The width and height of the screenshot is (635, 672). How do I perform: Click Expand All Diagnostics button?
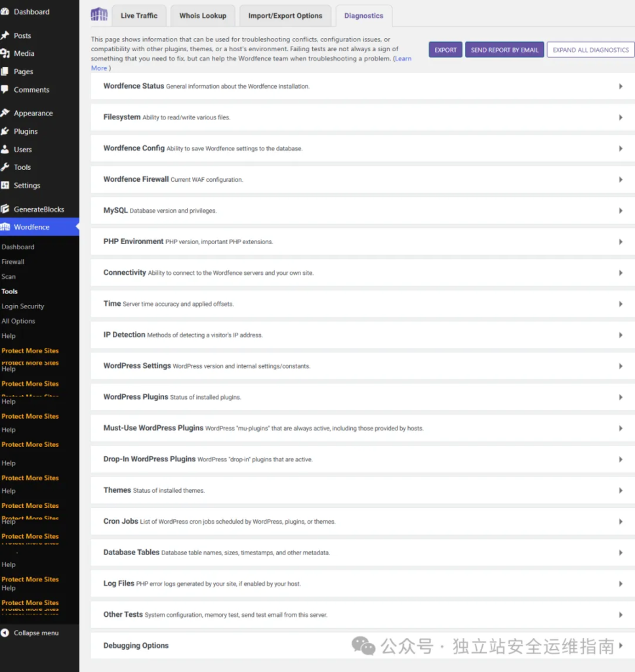point(591,50)
